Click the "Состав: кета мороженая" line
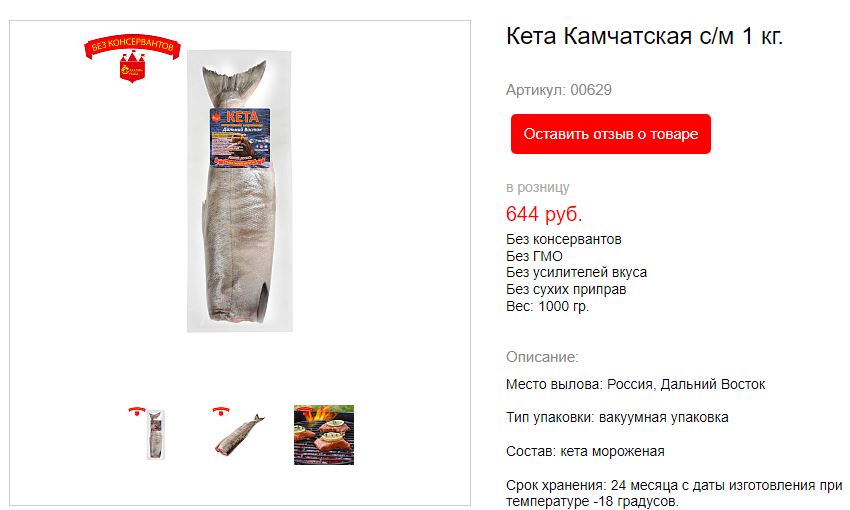 [x=585, y=451]
